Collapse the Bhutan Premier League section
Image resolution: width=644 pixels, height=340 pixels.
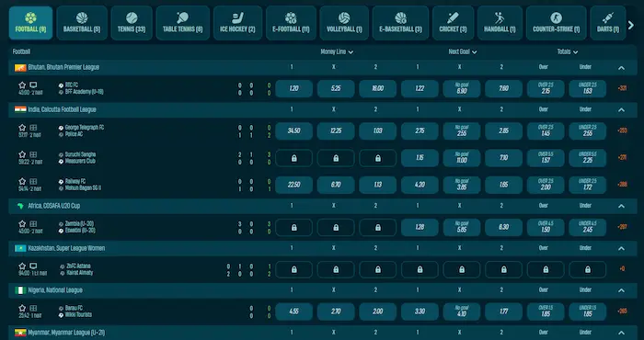tap(621, 68)
